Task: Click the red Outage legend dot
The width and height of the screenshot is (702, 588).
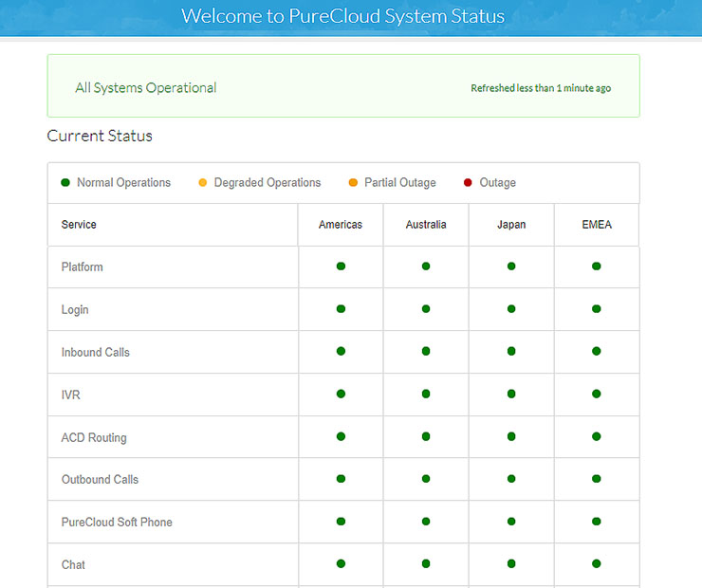Action: click(468, 183)
